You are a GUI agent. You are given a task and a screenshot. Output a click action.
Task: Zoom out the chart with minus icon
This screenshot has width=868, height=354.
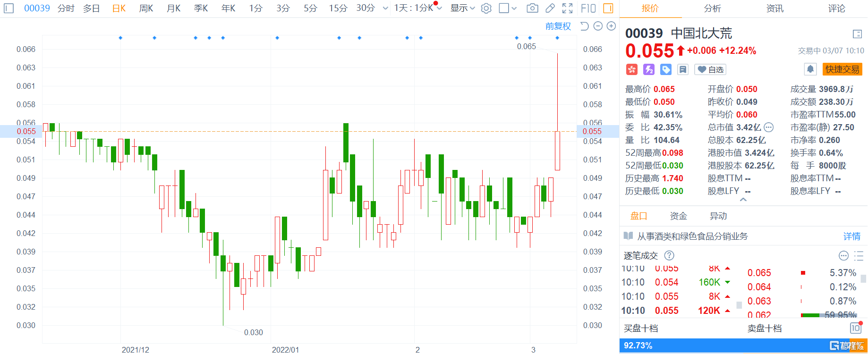[598, 26]
